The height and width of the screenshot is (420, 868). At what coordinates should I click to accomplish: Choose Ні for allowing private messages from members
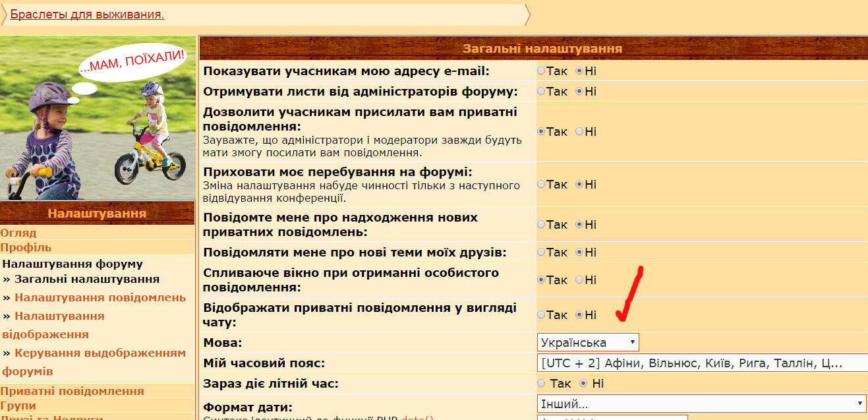coord(579,132)
